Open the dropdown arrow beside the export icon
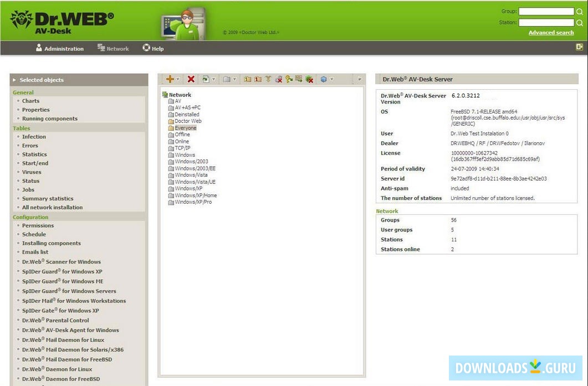 [213, 79]
